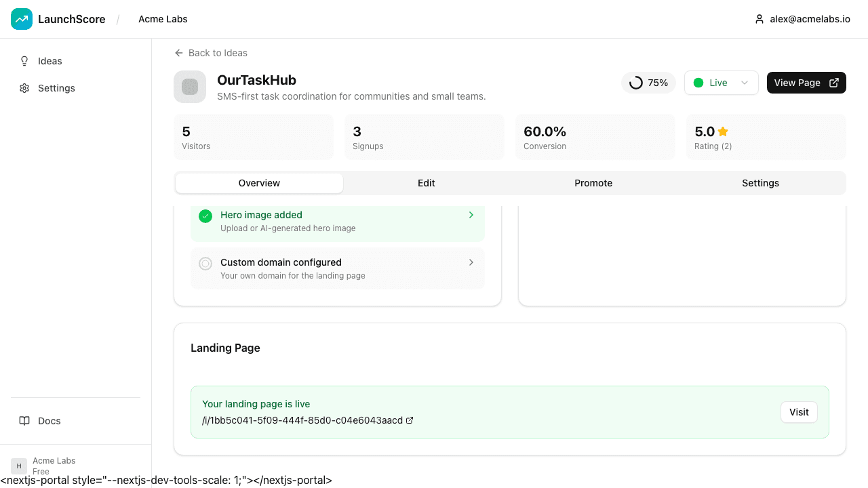Click the user profile icon in header
868x488 pixels.
pos(759,19)
